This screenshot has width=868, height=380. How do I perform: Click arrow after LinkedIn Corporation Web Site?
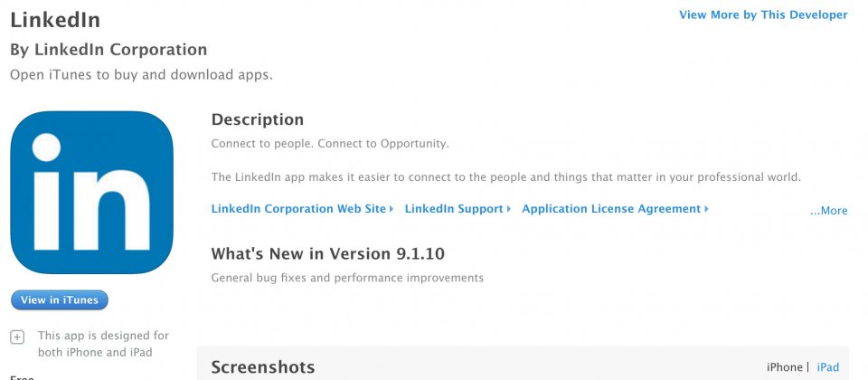[x=392, y=209]
